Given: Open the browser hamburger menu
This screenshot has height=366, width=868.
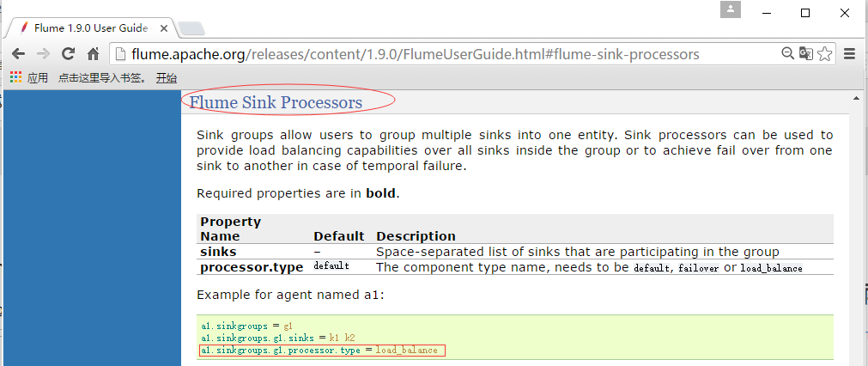Looking at the screenshot, I should point(850,54).
